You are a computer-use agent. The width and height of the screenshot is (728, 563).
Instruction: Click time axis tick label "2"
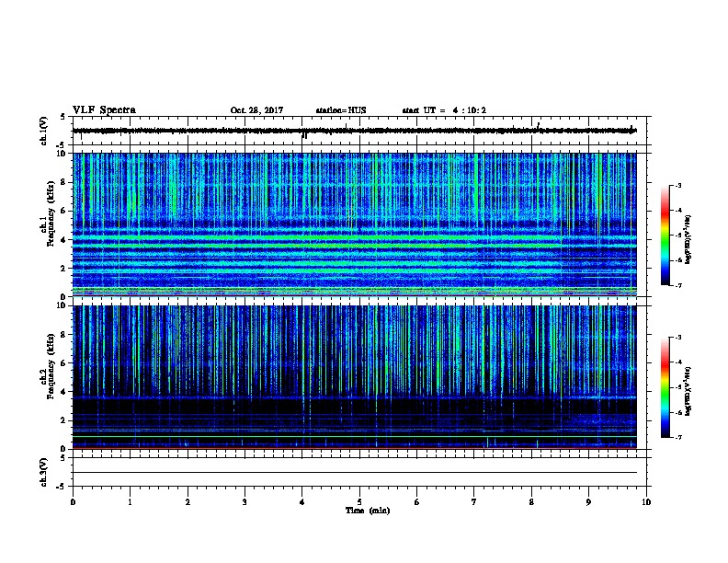click(188, 502)
